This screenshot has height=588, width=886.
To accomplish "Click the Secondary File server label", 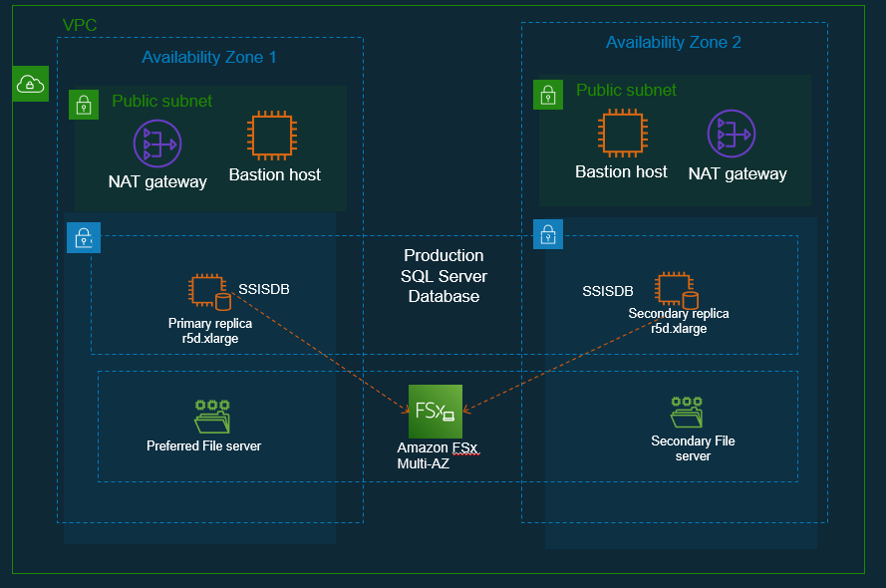I will tap(693, 448).
